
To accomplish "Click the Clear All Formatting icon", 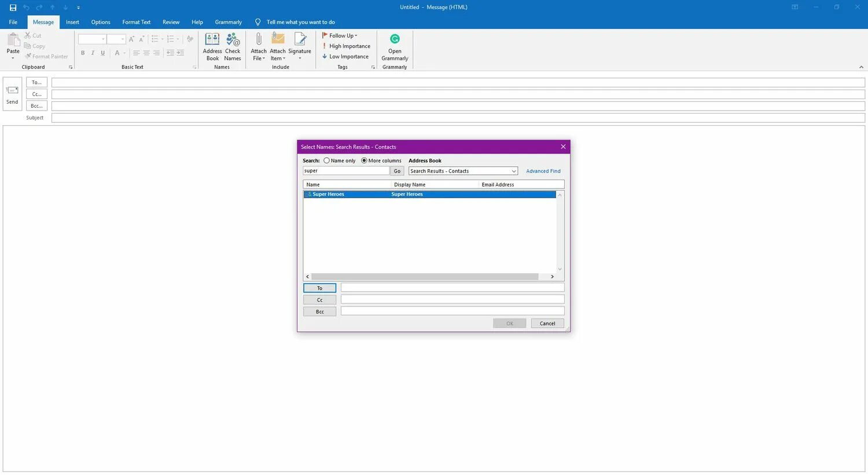I will [190, 39].
